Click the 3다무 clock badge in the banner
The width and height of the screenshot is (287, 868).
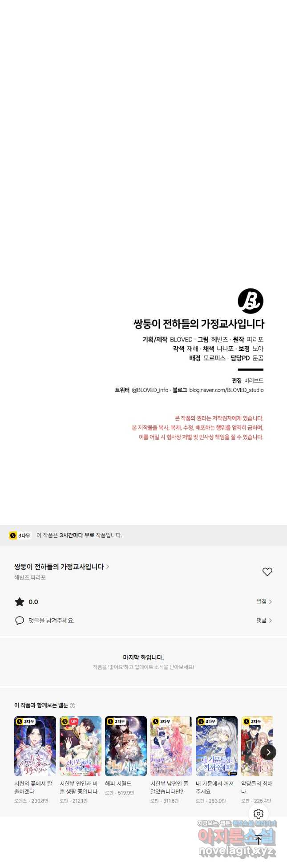[20, 535]
